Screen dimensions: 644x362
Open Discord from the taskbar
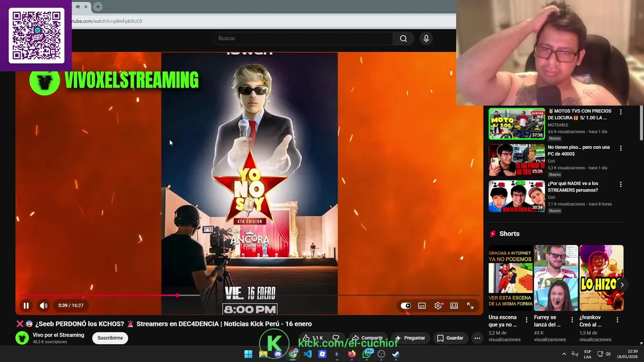[x=278, y=354]
